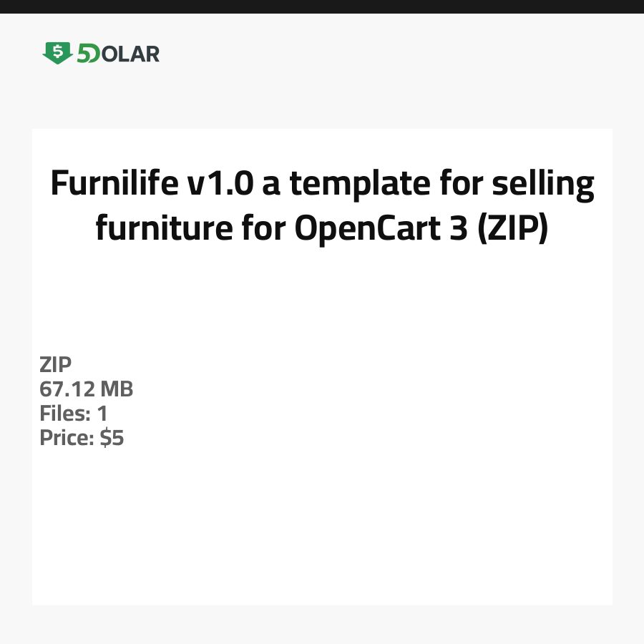Screen dimensions: 644x644
Task: Click the "$5" amount in the price line
Action: point(112,438)
